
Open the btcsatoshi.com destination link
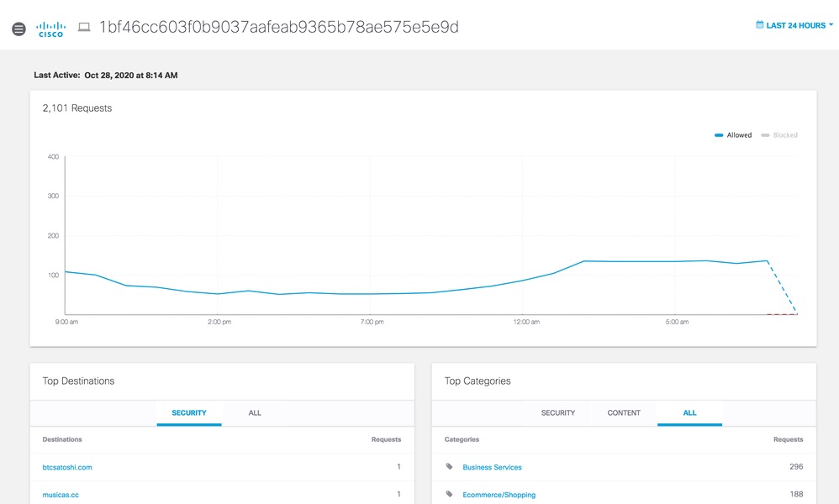pyautogui.click(x=67, y=467)
